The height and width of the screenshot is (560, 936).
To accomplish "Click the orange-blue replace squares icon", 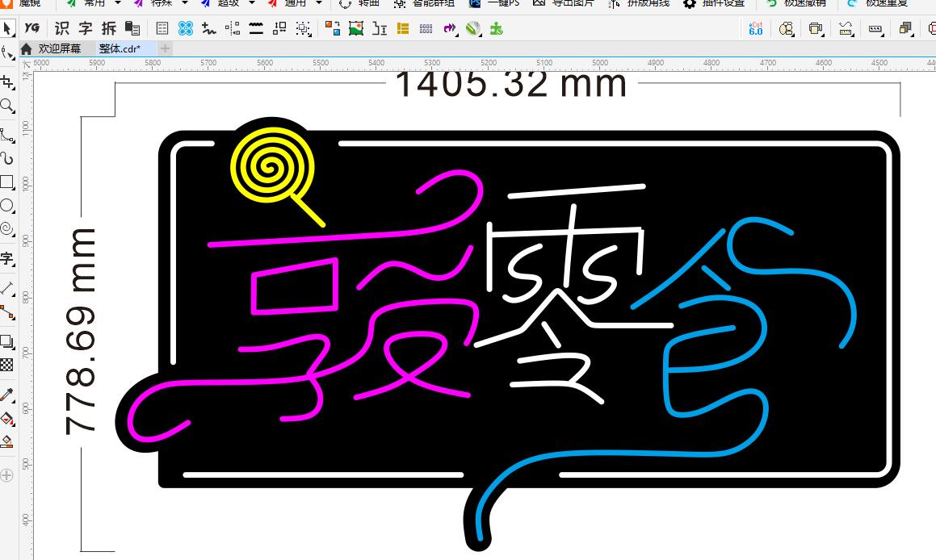I will pyautogui.click(x=333, y=28).
